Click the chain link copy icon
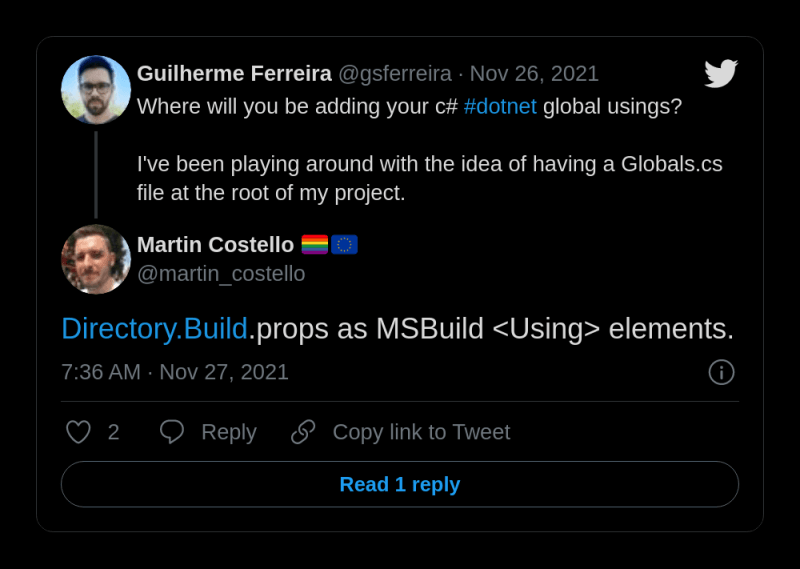The height and width of the screenshot is (569, 800). pyautogui.click(x=303, y=432)
